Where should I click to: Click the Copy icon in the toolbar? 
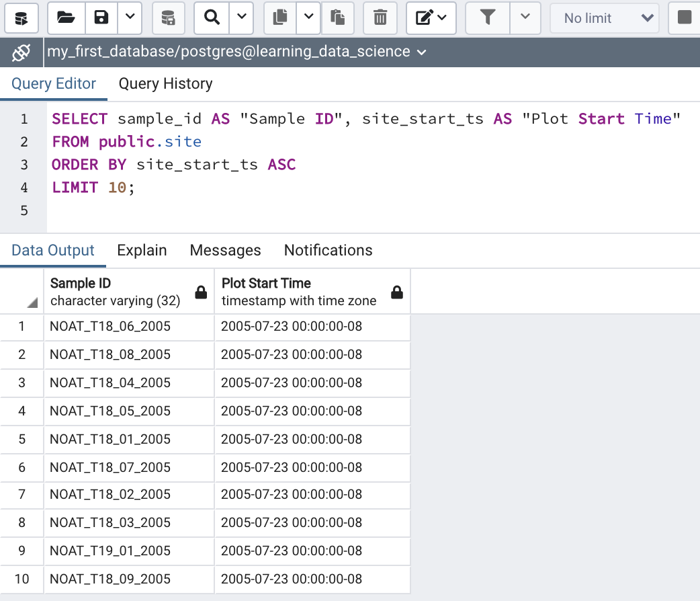(280, 18)
